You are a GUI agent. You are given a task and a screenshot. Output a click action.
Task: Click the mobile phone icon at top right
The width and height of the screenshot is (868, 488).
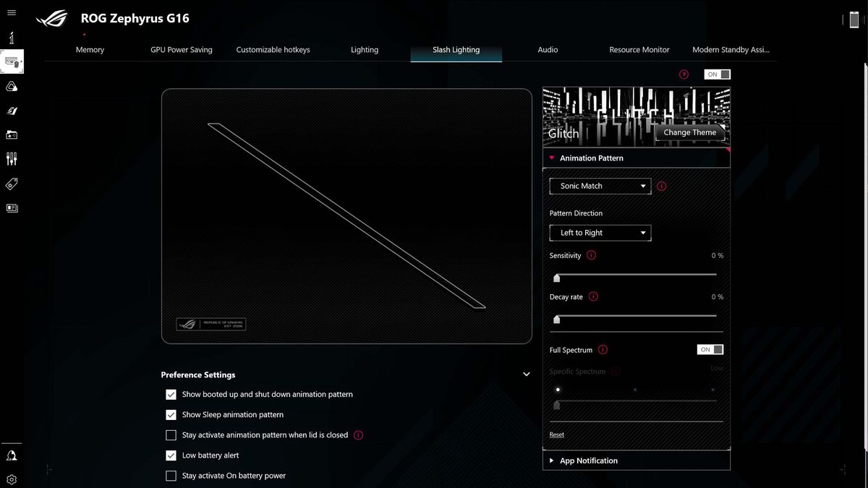click(854, 20)
